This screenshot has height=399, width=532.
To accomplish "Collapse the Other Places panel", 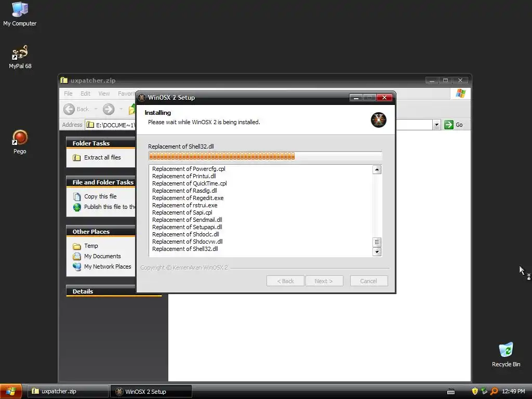I will coord(100,232).
